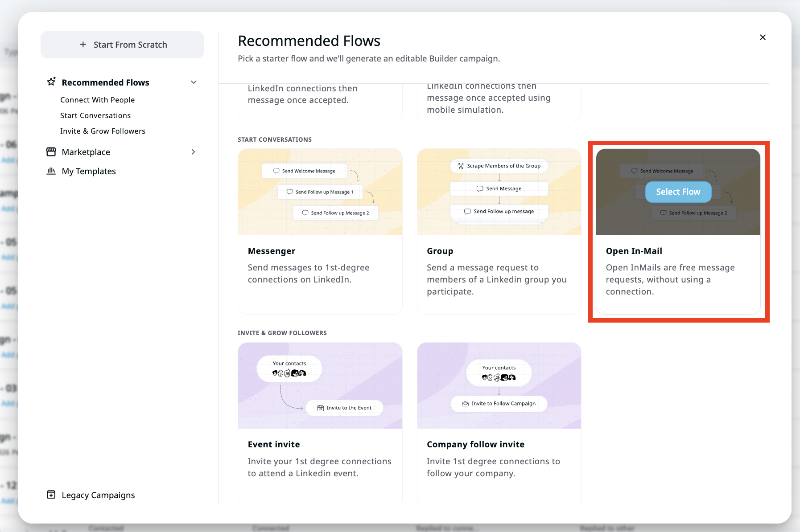Click Your contacts avatars in Company follow invite
The height and width of the screenshot is (532, 800).
[x=499, y=377]
